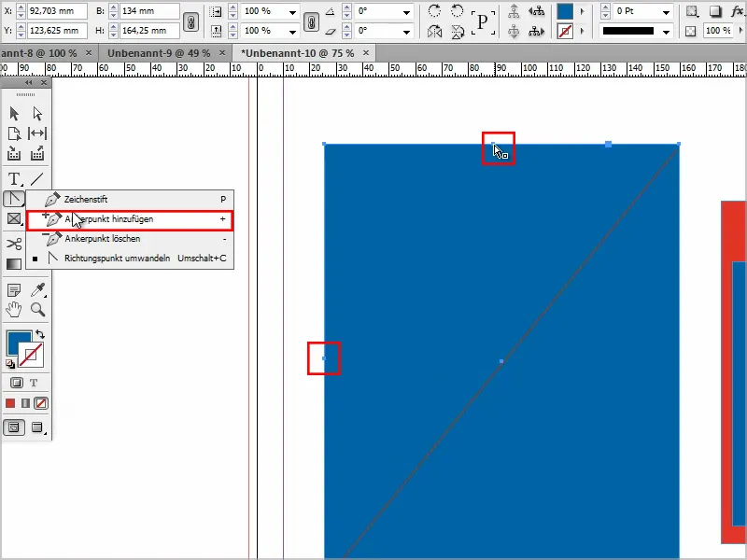The image size is (747, 560).
Task: Select the Text tool
Action: click(13, 179)
